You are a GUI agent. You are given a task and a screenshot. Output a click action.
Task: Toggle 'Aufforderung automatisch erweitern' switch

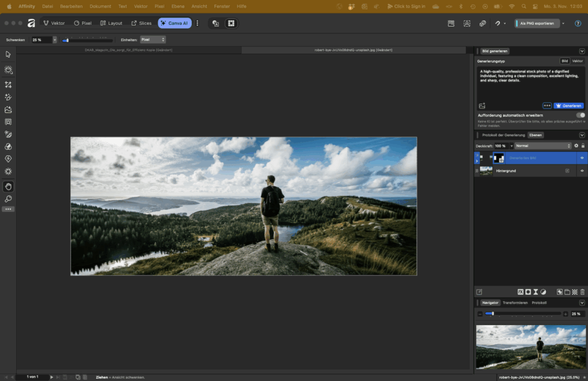click(x=580, y=115)
